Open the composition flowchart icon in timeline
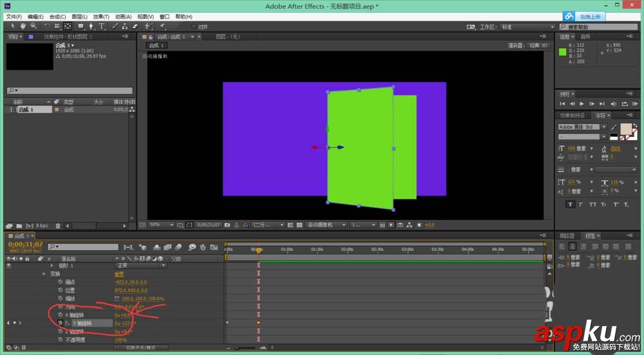 point(129,247)
